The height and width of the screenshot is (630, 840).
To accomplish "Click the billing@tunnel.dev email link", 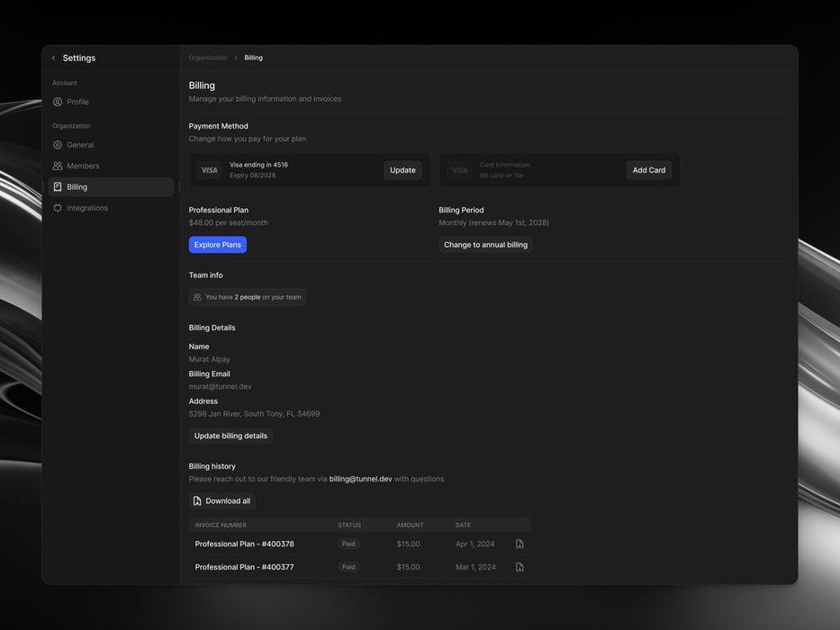I will [360, 480].
